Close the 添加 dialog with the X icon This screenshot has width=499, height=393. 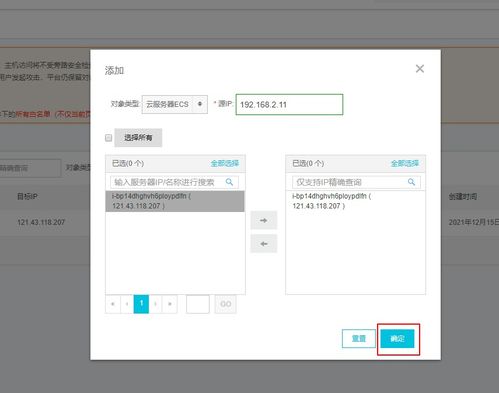pos(420,69)
